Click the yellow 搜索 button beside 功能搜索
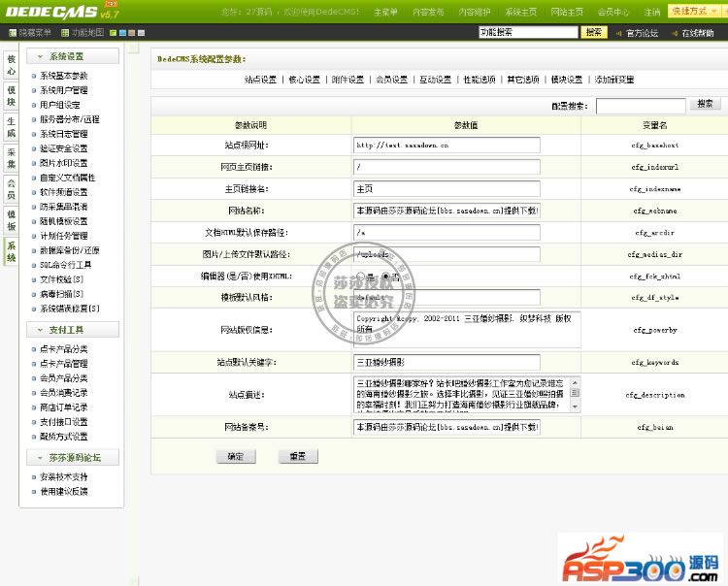728x586 pixels. pos(594,32)
